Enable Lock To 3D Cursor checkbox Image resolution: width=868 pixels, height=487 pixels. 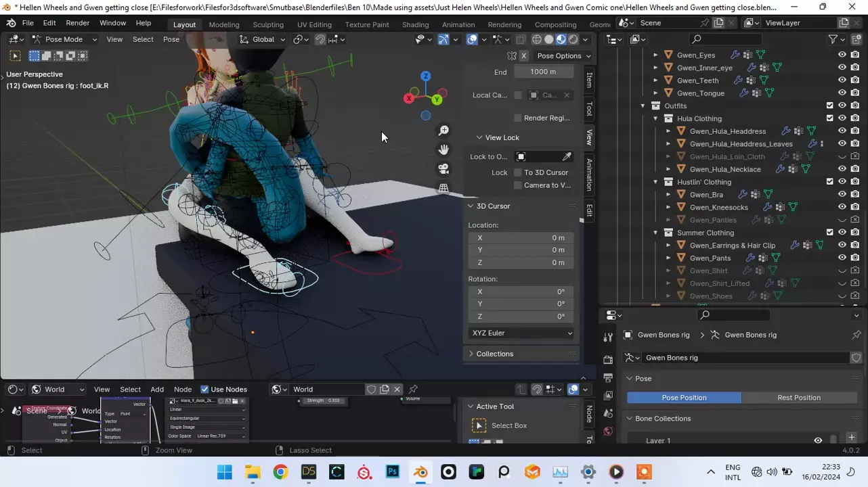click(x=518, y=172)
